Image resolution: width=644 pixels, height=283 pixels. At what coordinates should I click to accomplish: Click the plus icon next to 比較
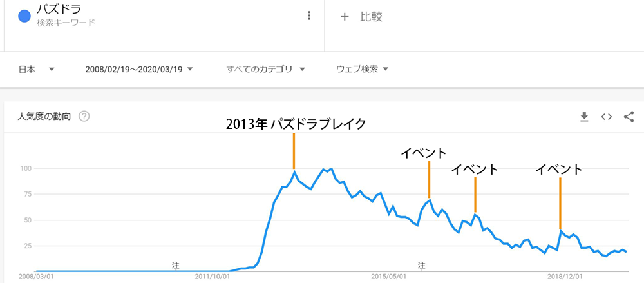coord(345,17)
